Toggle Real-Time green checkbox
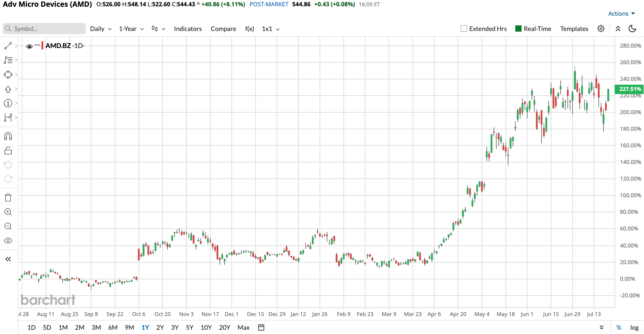The image size is (644, 334). pos(518,29)
